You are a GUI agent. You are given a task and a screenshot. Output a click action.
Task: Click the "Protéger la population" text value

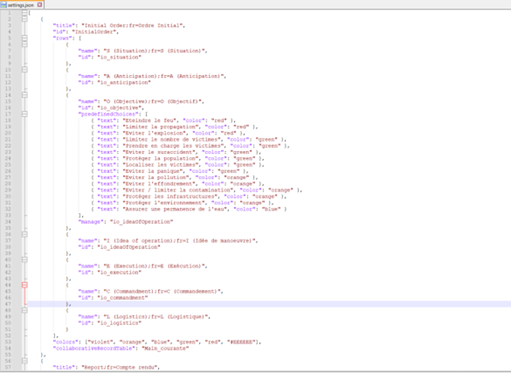pos(160,158)
